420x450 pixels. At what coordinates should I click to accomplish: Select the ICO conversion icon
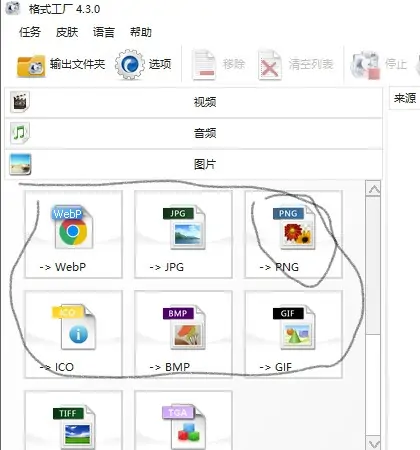tap(74, 327)
